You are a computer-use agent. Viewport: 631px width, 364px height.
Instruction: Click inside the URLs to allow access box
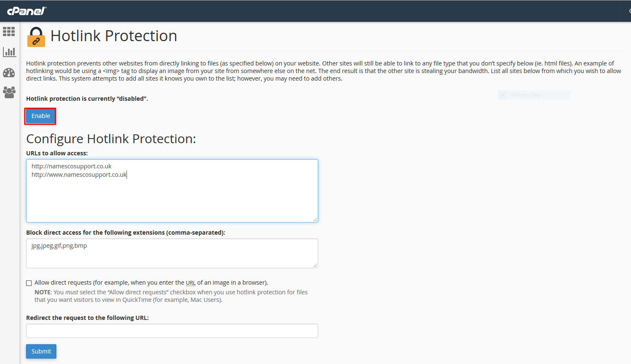[x=172, y=197]
